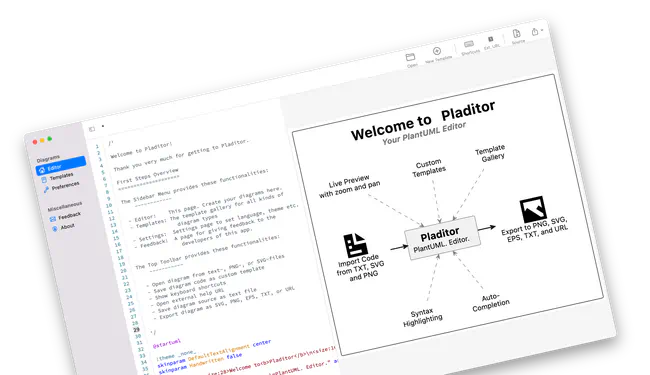This screenshot has width=650, height=375.
Task: Click the Open folder toolbar icon
Action: tap(410, 57)
